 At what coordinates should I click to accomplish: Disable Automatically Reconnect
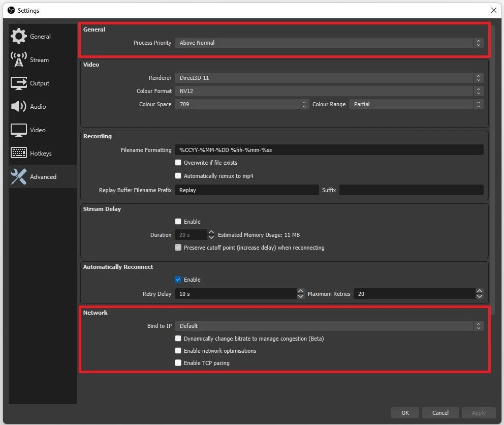point(178,279)
